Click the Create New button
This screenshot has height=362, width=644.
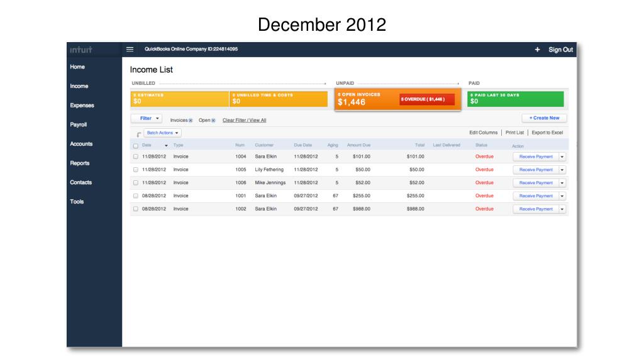(x=544, y=118)
